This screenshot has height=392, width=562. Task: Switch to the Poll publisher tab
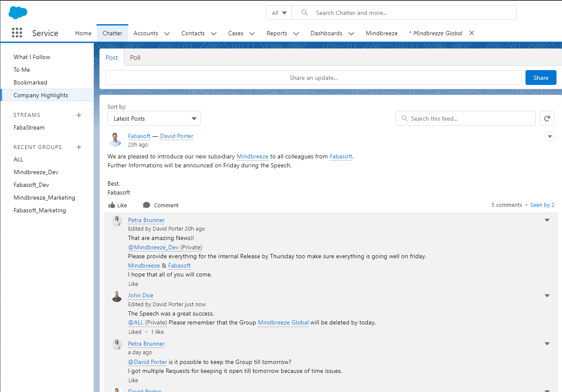pyautogui.click(x=135, y=58)
